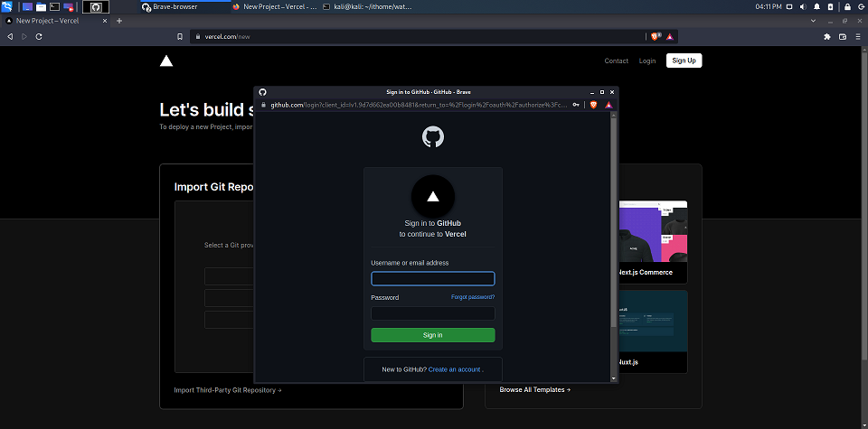
Task: Click the GitHub Octocat logo
Action: pos(433,136)
